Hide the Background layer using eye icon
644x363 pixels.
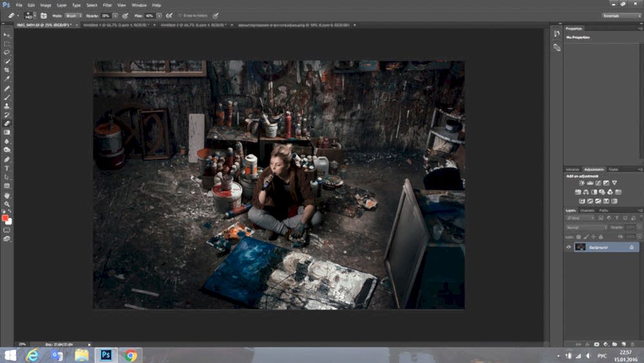tap(569, 247)
